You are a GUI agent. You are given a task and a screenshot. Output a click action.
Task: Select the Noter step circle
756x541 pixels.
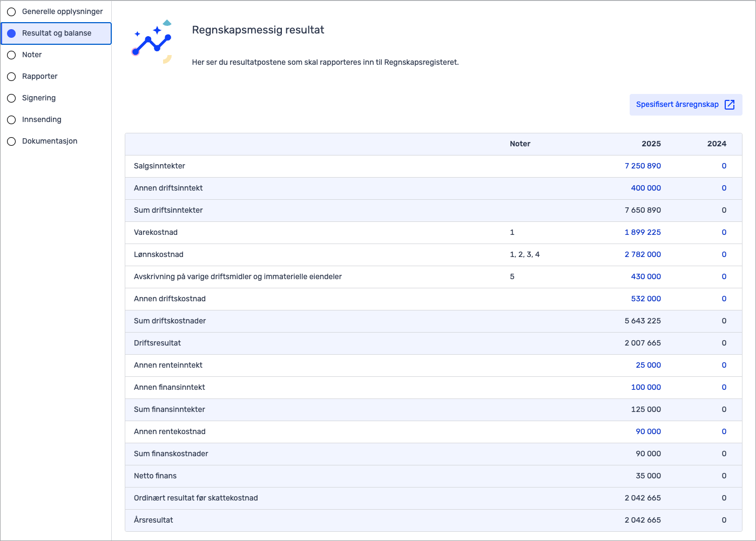click(11, 55)
